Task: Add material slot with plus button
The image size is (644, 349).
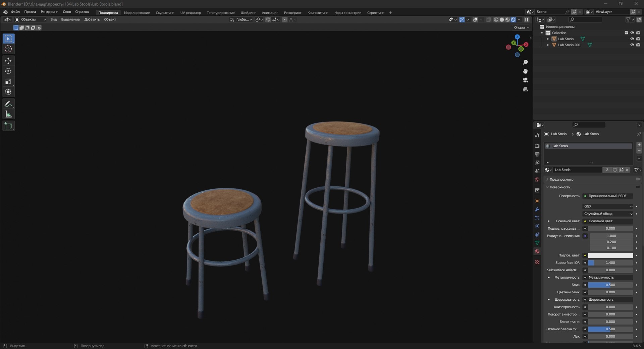Action: (639, 145)
